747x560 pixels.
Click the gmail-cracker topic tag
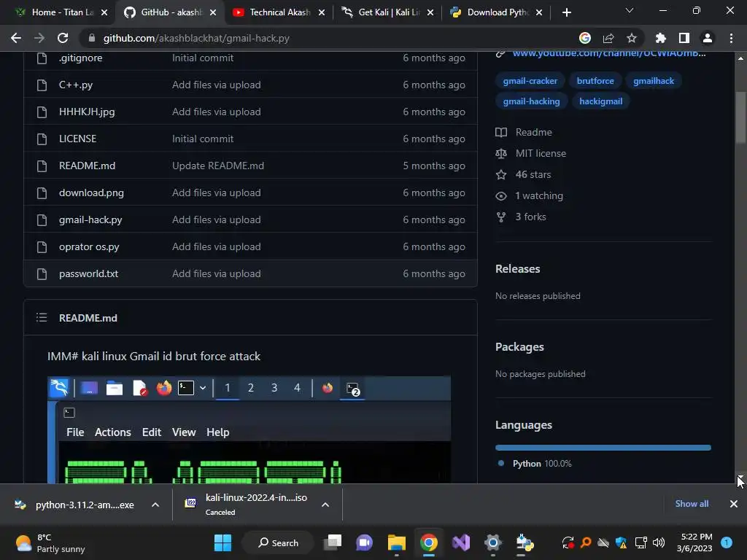(530, 81)
